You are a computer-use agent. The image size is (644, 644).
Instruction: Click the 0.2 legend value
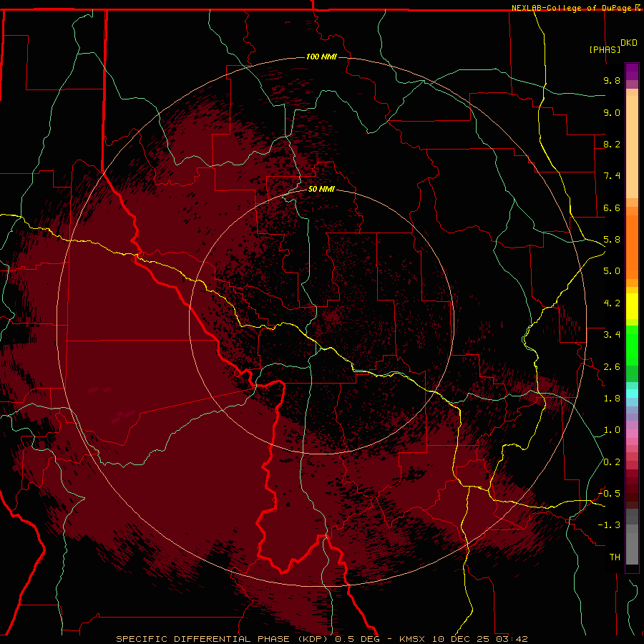tap(612, 462)
